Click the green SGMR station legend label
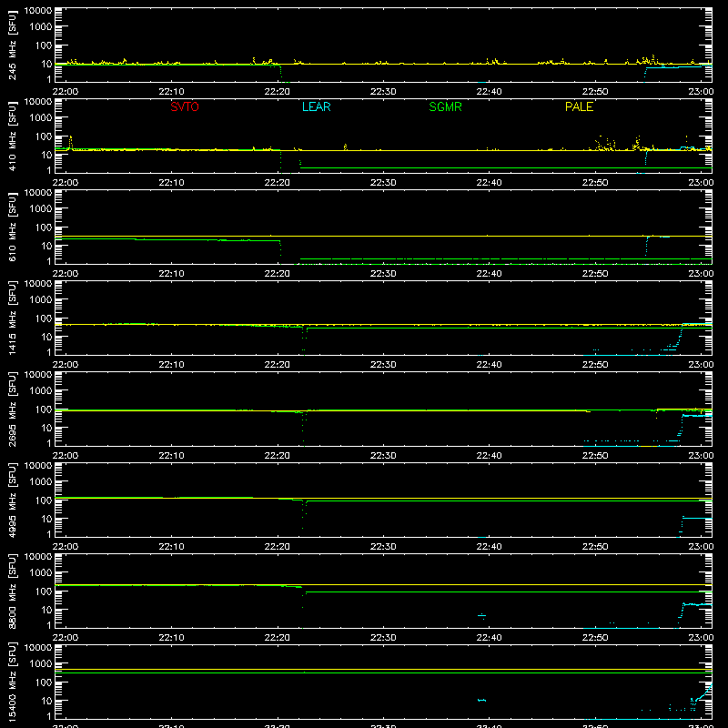 tap(445, 106)
